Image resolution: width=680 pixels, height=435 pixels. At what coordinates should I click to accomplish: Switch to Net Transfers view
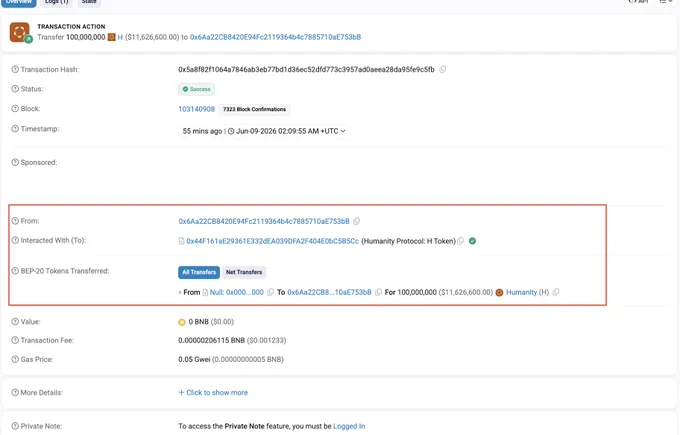(x=244, y=272)
